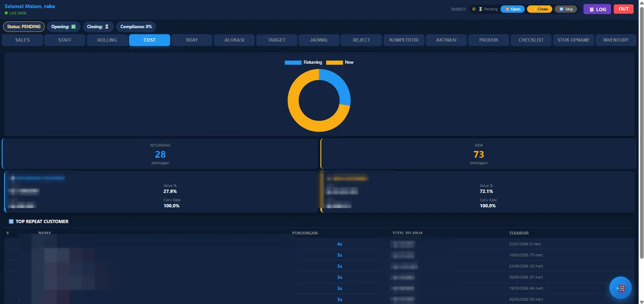View the REJECT tab
Screen dimensions: 644x304
361,40
